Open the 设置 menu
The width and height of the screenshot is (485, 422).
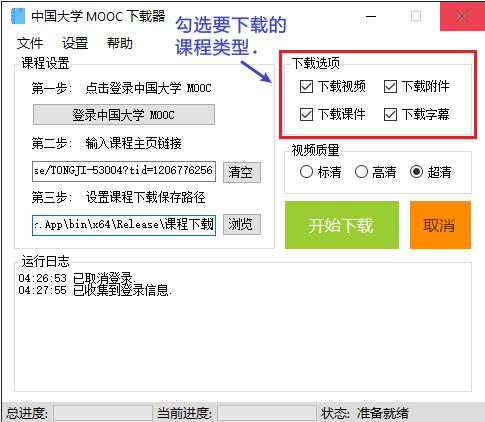(75, 43)
